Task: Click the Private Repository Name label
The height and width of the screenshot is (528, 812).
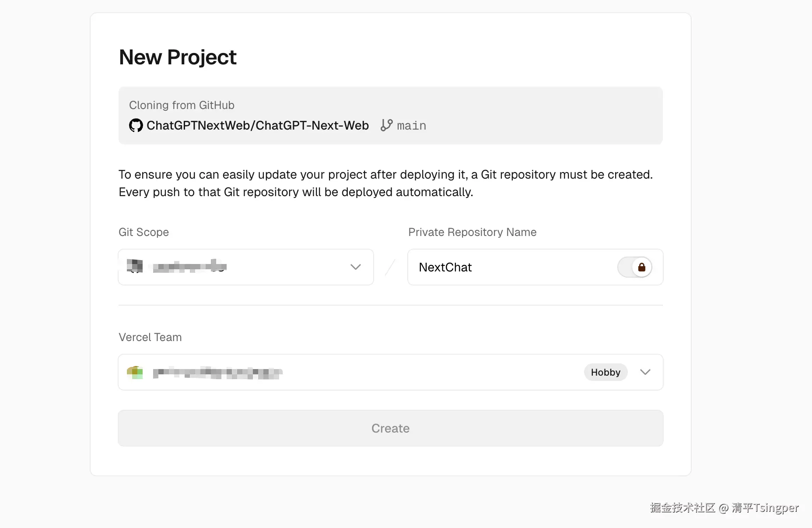Action: (x=472, y=232)
